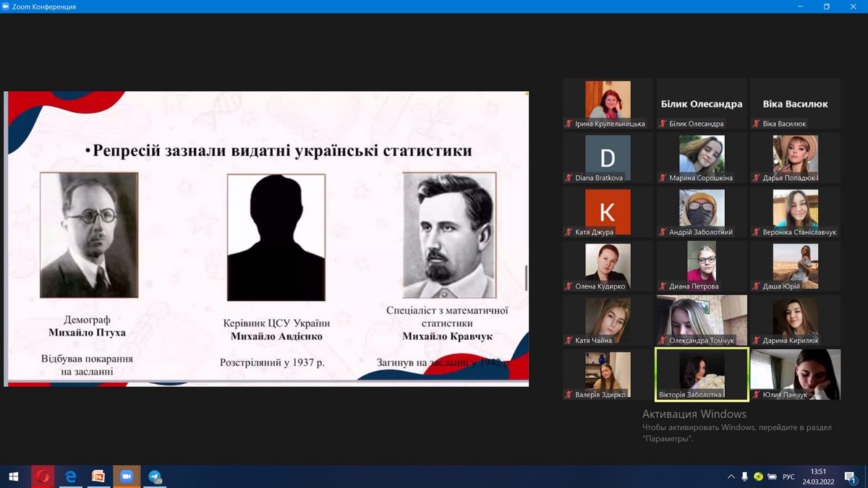
Task: Click the microphone icon in system tray
Action: [744, 476]
